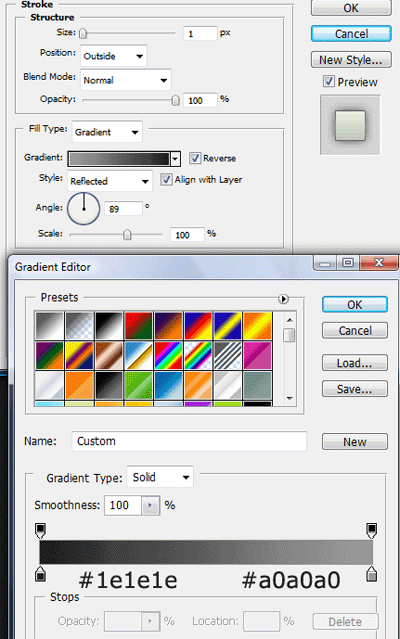Select the right gray color stop

(371, 573)
